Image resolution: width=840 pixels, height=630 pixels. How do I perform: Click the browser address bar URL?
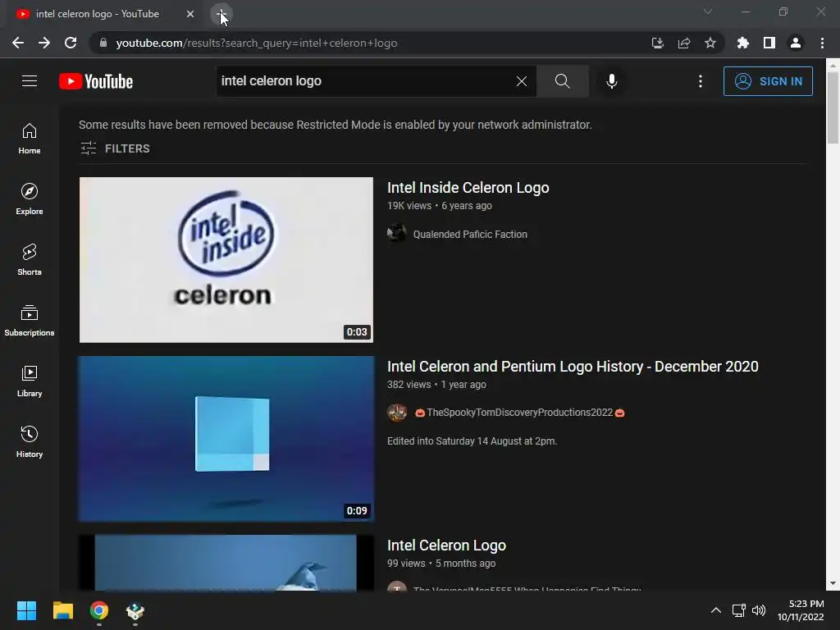tap(257, 43)
